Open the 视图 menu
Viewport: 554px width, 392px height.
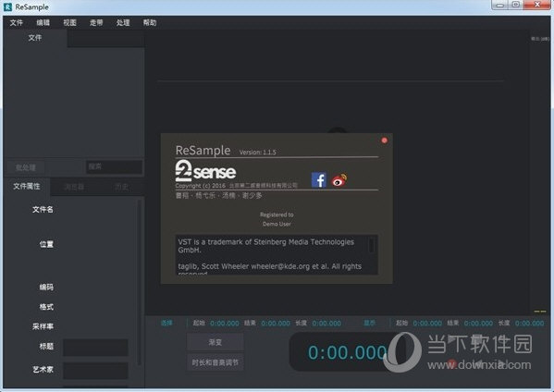[x=69, y=22]
